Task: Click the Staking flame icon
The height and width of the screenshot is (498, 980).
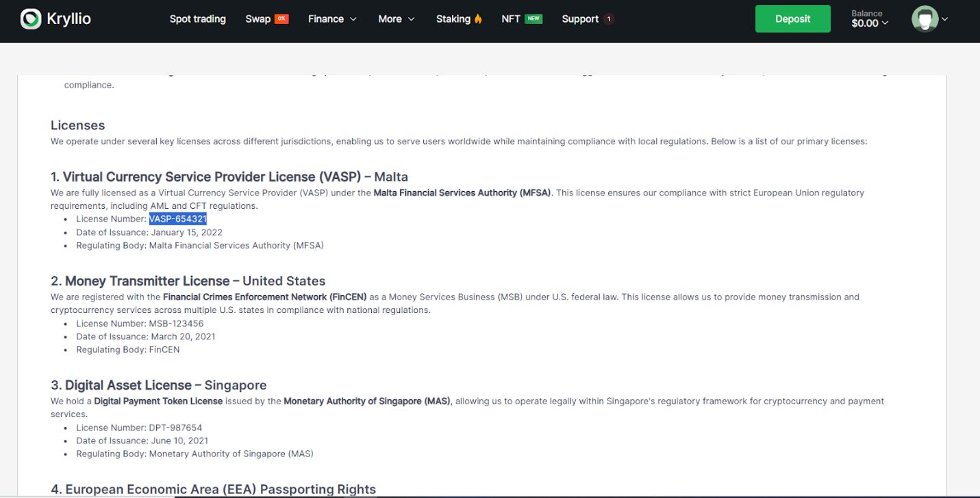Action: pyautogui.click(x=478, y=19)
